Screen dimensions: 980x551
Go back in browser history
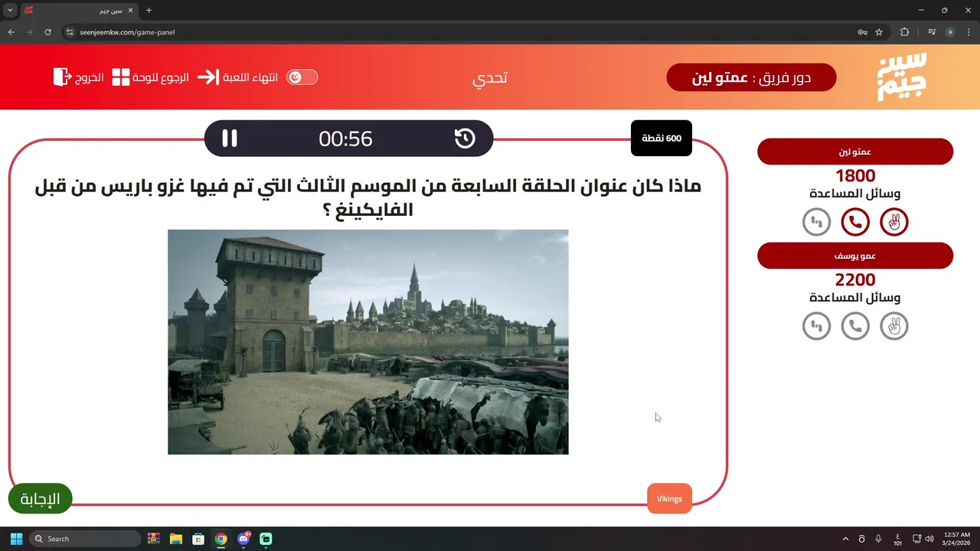[11, 32]
